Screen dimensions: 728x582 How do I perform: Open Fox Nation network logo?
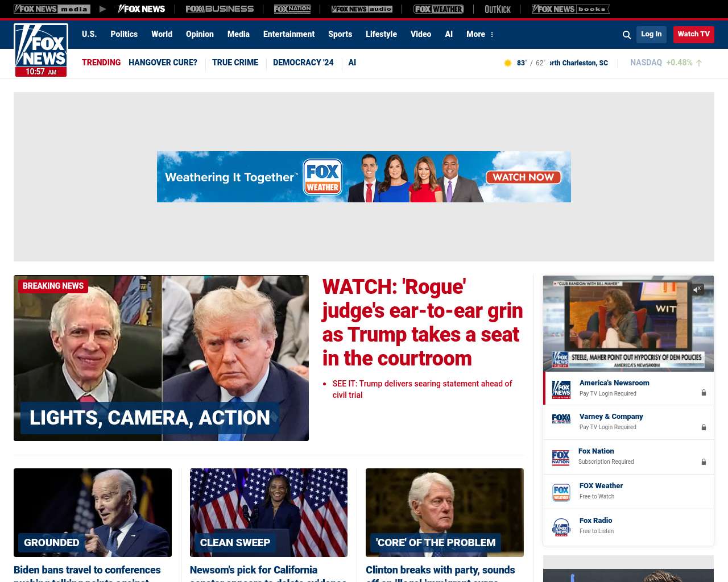tap(292, 9)
